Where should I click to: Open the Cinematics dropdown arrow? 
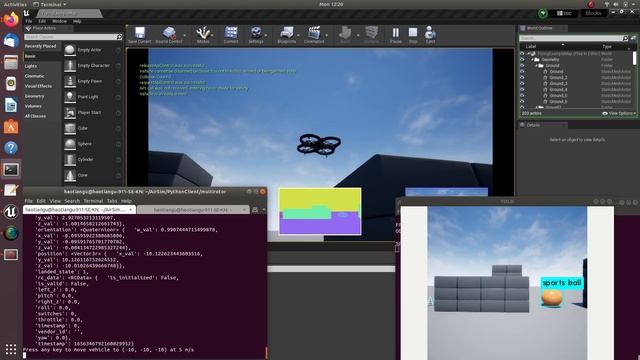327,36
